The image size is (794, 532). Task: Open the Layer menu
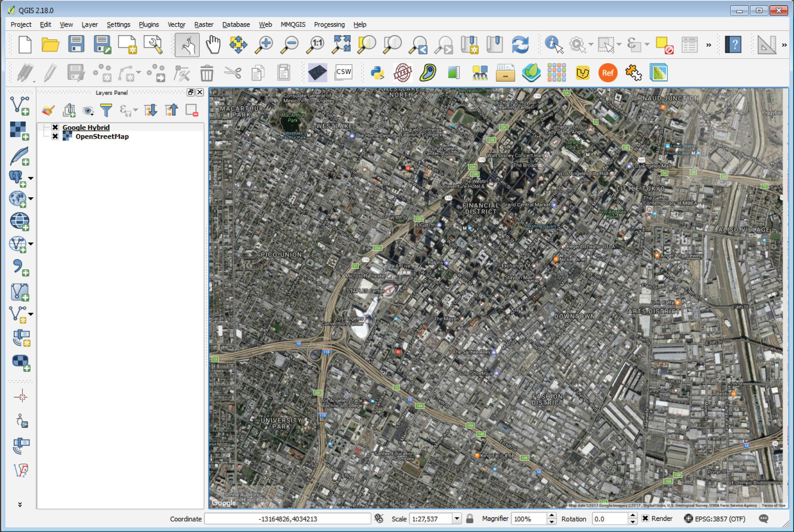pos(89,24)
